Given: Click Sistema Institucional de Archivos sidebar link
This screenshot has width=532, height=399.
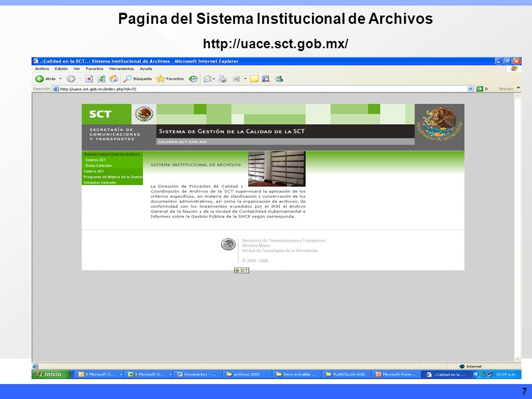Looking at the screenshot, I should pos(111,155).
